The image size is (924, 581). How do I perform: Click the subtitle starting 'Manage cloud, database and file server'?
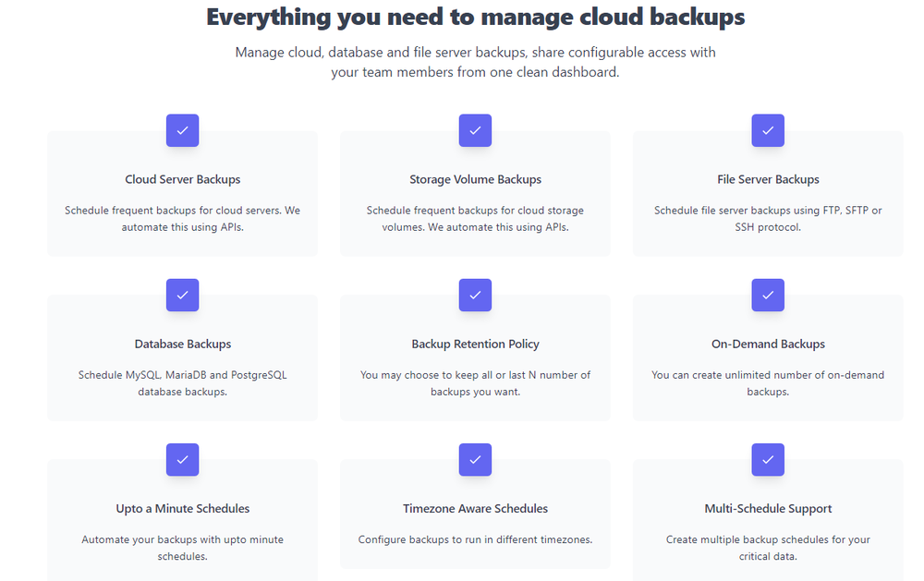[x=476, y=62]
